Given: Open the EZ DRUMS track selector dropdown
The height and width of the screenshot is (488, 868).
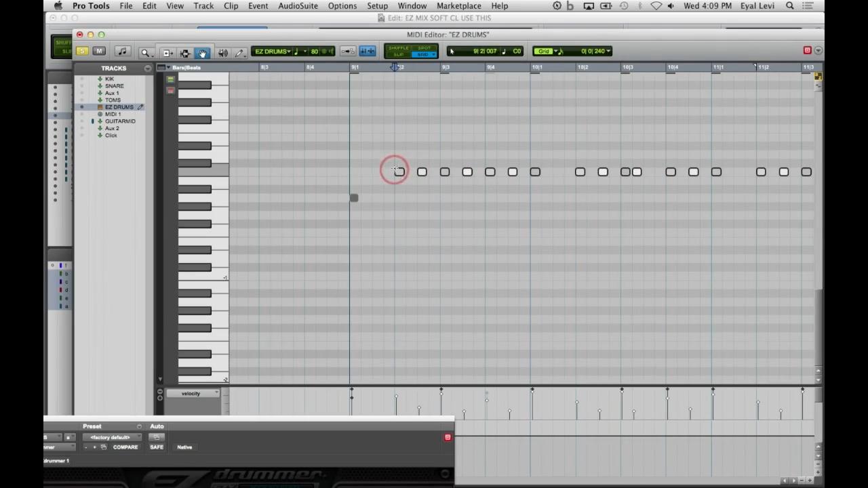Looking at the screenshot, I should 272,52.
